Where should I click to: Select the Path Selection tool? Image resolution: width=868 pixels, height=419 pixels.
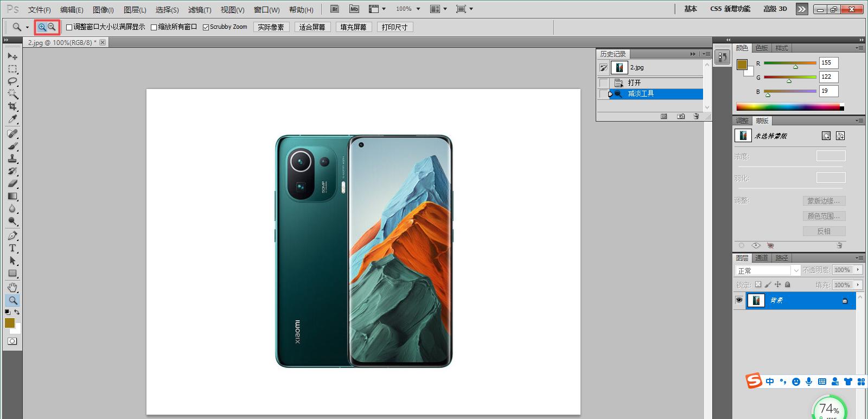point(12,261)
